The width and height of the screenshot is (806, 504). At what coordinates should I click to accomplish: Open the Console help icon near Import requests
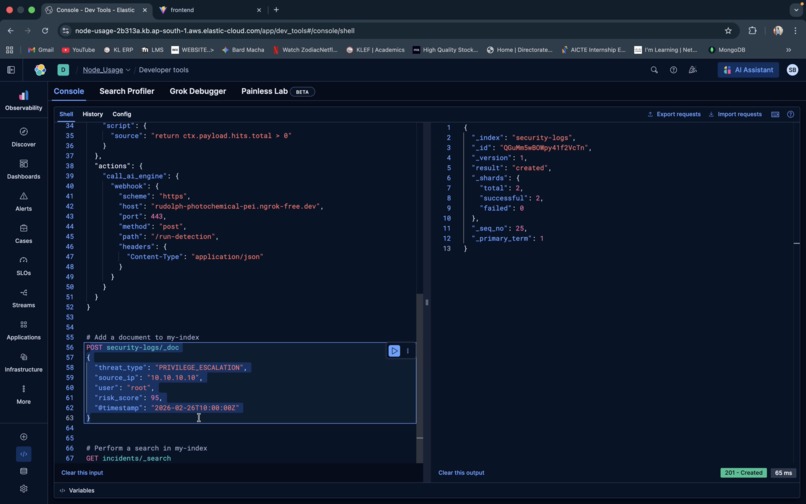pos(791,114)
